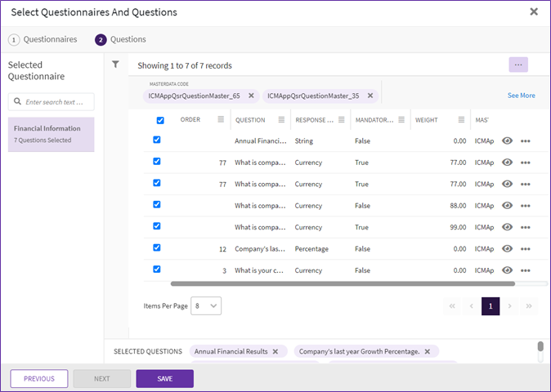Open Question column menu icon

click(x=281, y=120)
